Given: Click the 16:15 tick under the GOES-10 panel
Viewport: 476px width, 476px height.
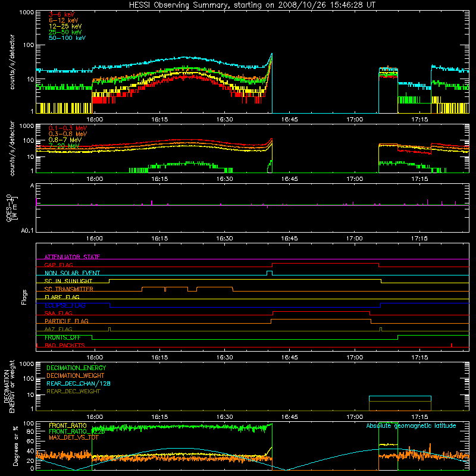Looking at the screenshot, I should 159,239.
